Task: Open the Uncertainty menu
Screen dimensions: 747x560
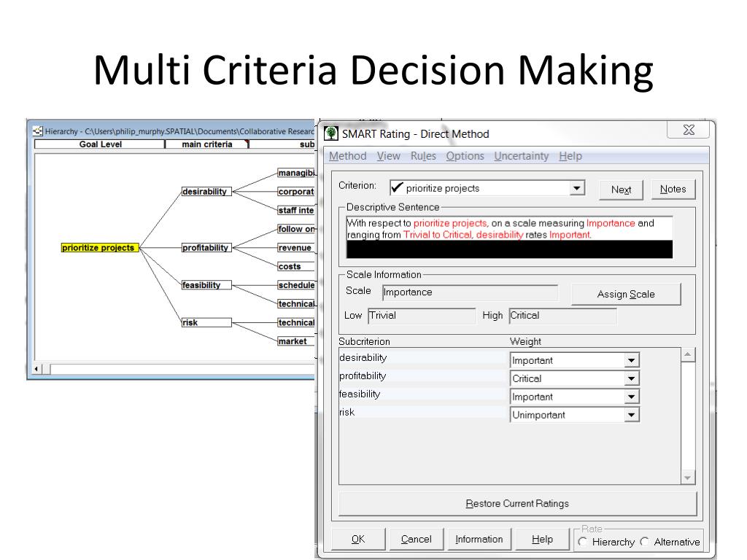Action: click(521, 156)
